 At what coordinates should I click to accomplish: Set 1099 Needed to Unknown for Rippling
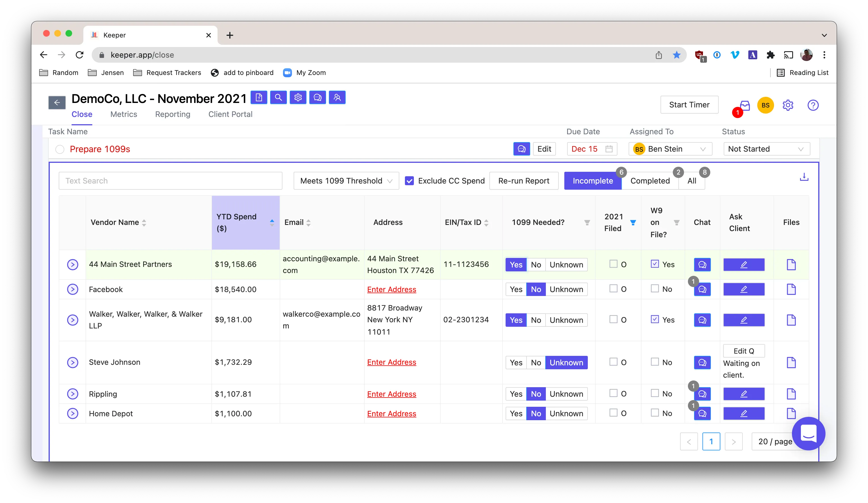[x=566, y=394]
